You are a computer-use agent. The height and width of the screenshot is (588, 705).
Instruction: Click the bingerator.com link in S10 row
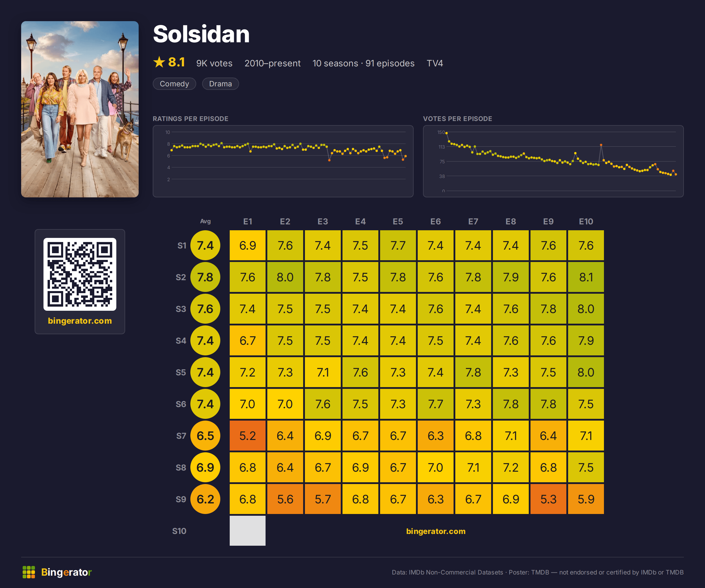click(436, 531)
